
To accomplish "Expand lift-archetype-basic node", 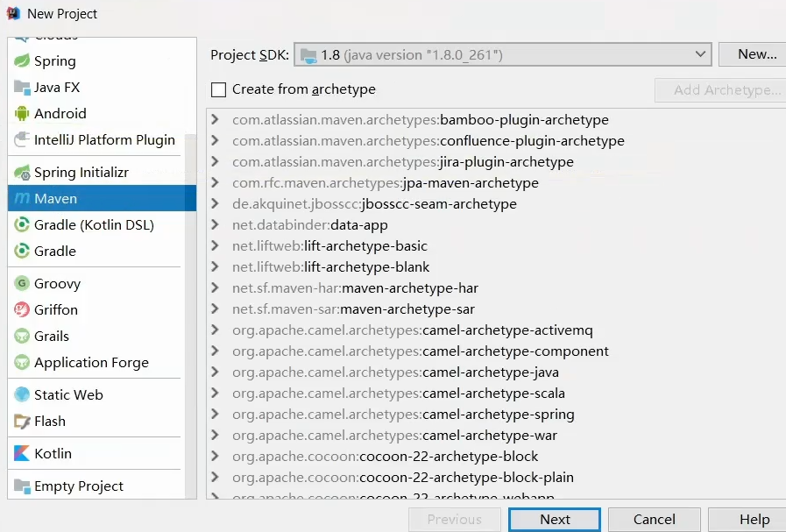I will click(x=215, y=245).
